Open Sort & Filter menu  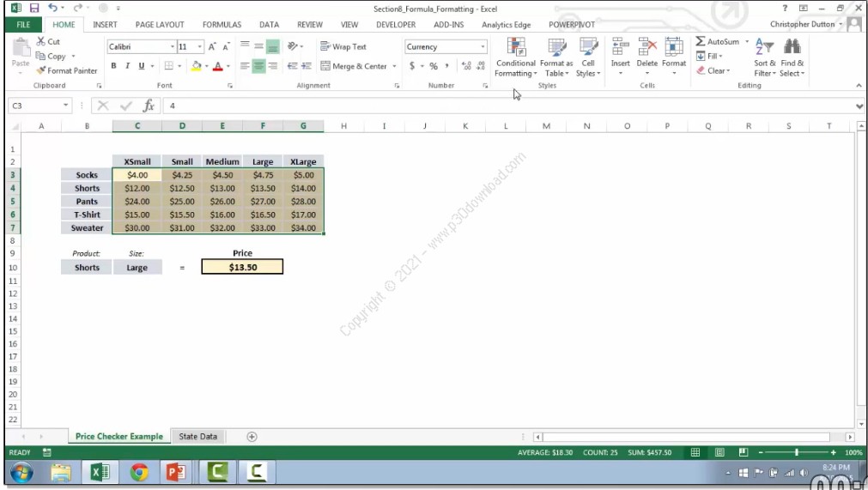[764, 57]
